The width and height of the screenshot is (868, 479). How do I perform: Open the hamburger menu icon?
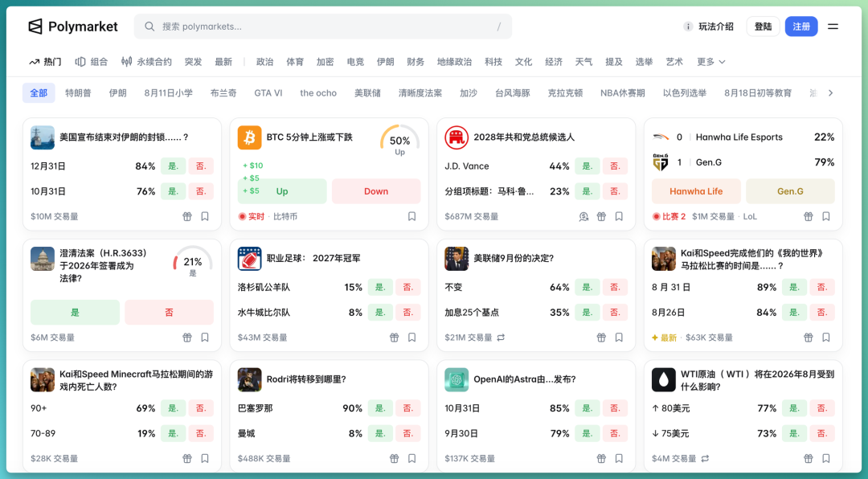pos(833,27)
